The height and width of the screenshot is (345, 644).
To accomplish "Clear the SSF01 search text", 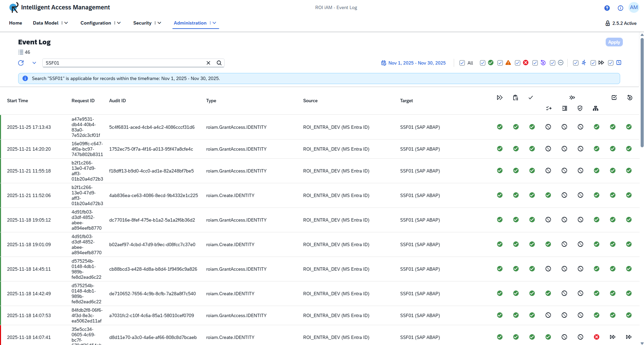I will tap(208, 63).
